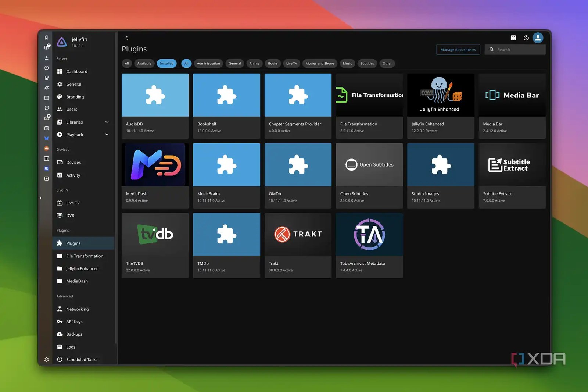Viewport: 588px width, 392px height.
Task: Open the Bluesky butterfly sidebar panel
Action: pyautogui.click(x=46, y=138)
